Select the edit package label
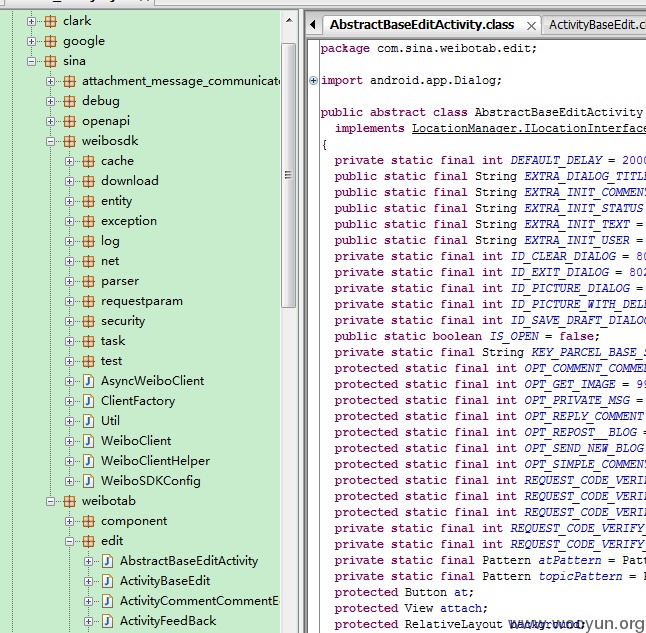 coord(112,541)
